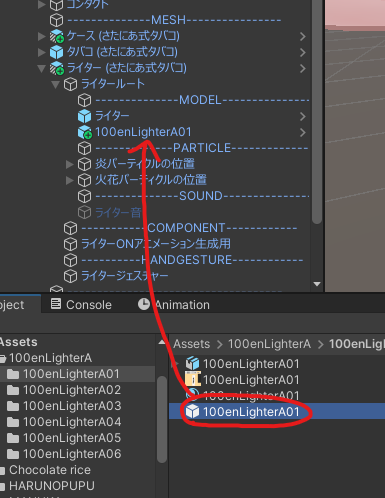Click the Assets breadcrumb in path bar
This screenshot has height=498, width=385.
[x=192, y=344]
